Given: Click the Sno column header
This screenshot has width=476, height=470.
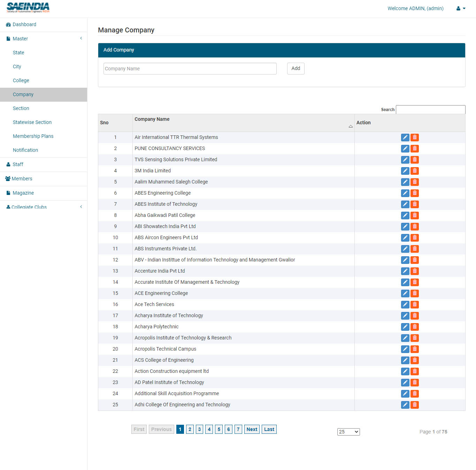Looking at the screenshot, I should 115,123.
